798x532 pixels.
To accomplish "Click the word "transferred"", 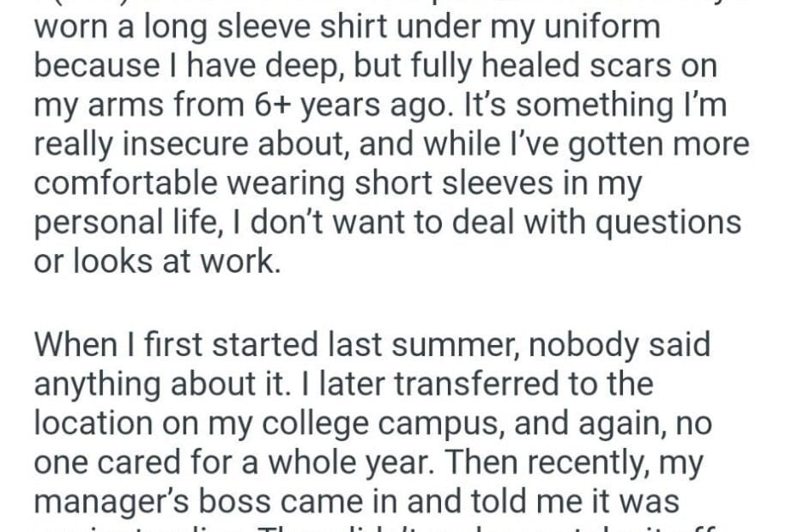I will click(x=461, y=384).
